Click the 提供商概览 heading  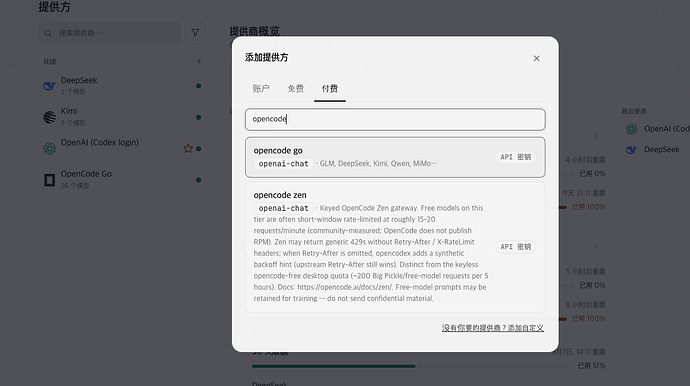point(254,31)
